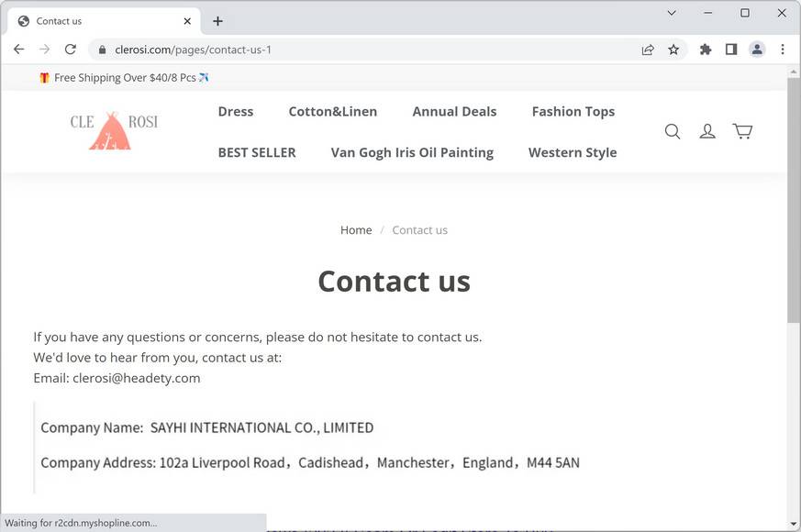The height and width of the screenshot is (532, 801).
Task: Close the Contact us tab
Action: pos(187,21)
